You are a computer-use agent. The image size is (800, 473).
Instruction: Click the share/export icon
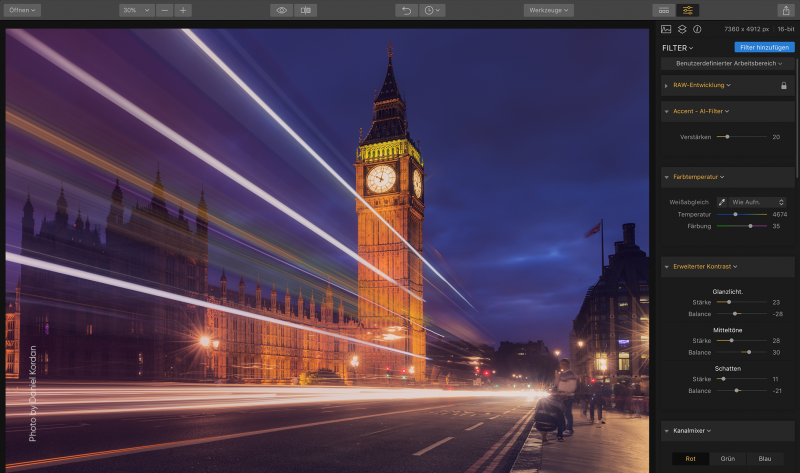point(785,10)
